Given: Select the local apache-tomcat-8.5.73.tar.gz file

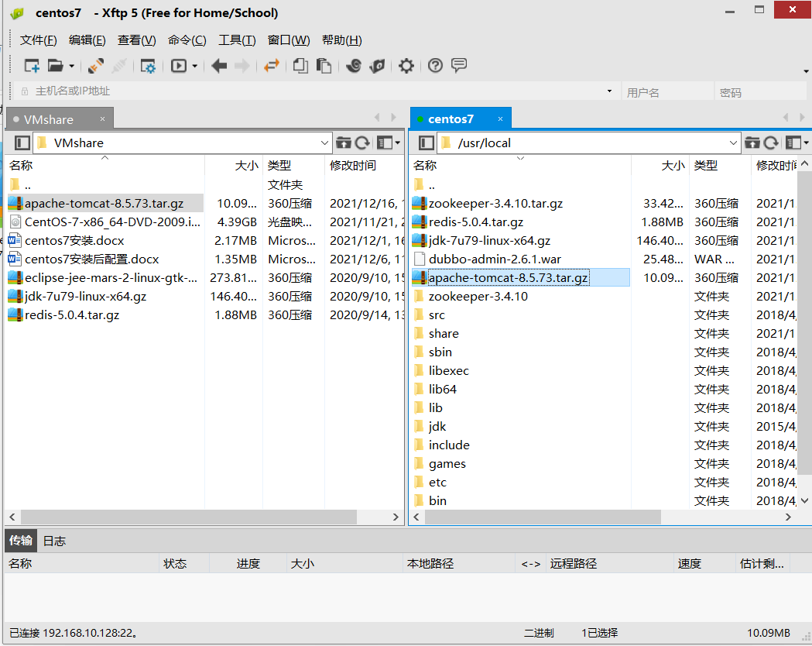Looking at the screenshot, I should point(104,204).
